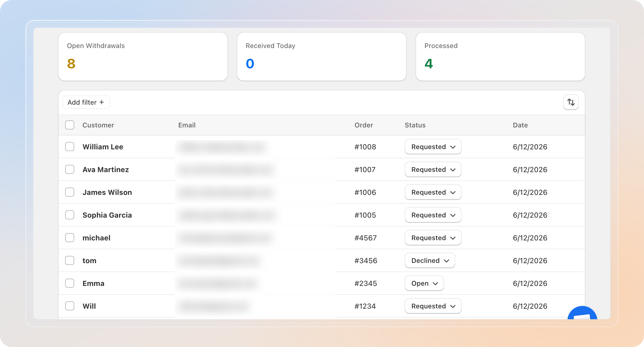Click the sort order arrows icon
Image resolution: width=644 pixels, height=347 pixels.
(x=571, y=102)
